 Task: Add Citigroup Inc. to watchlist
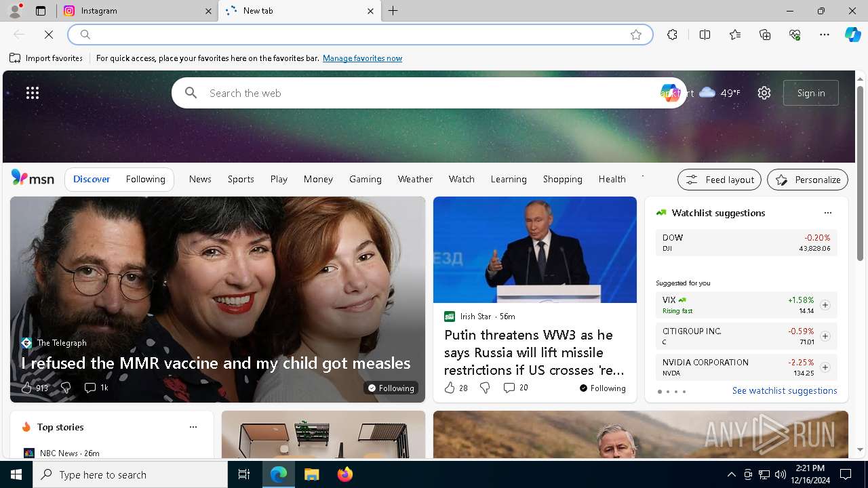pyautogui.click(x=825, y=336)
